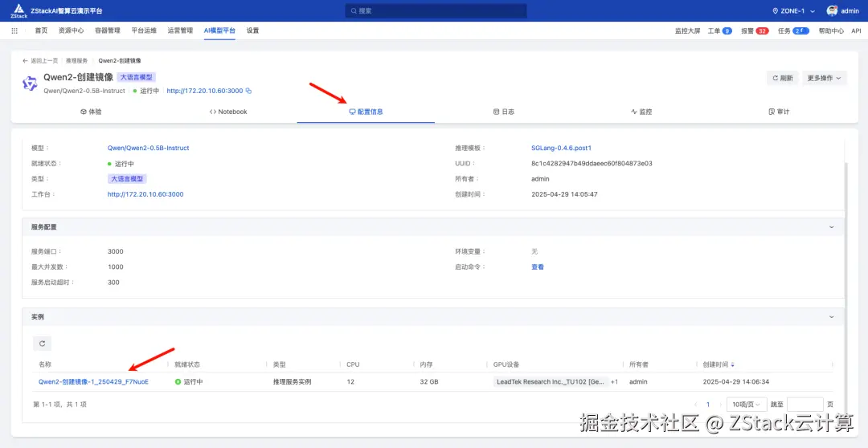The image size is (868, 448).
Task: Click the next page arrow
Action: click(x=720, y=405)
